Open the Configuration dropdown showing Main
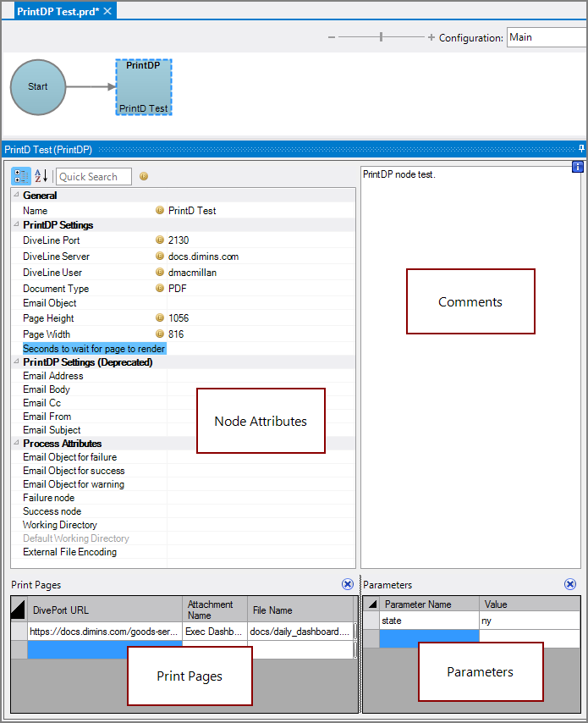588x723 pixels. pyautogui.click(x=547, y=37)
